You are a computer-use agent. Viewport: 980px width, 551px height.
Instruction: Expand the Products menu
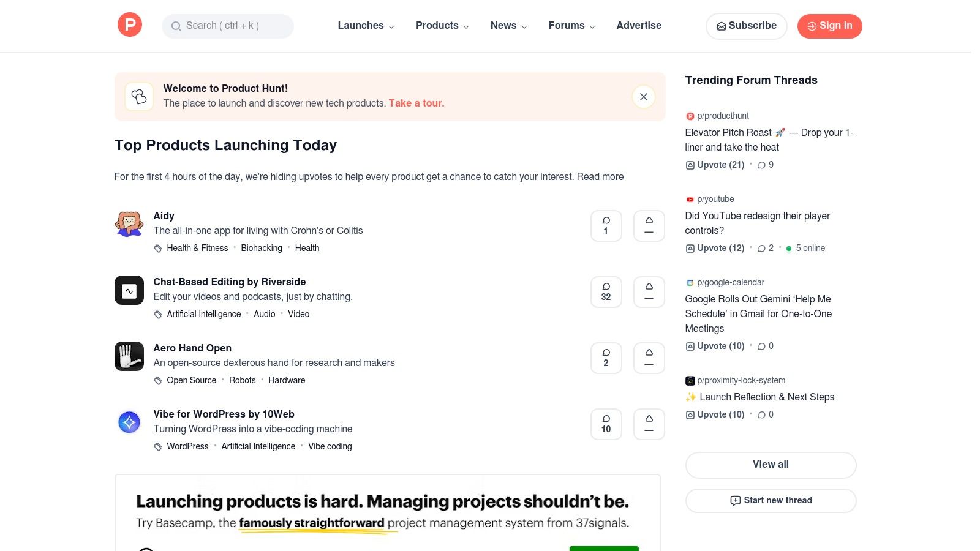click(442, 26)
